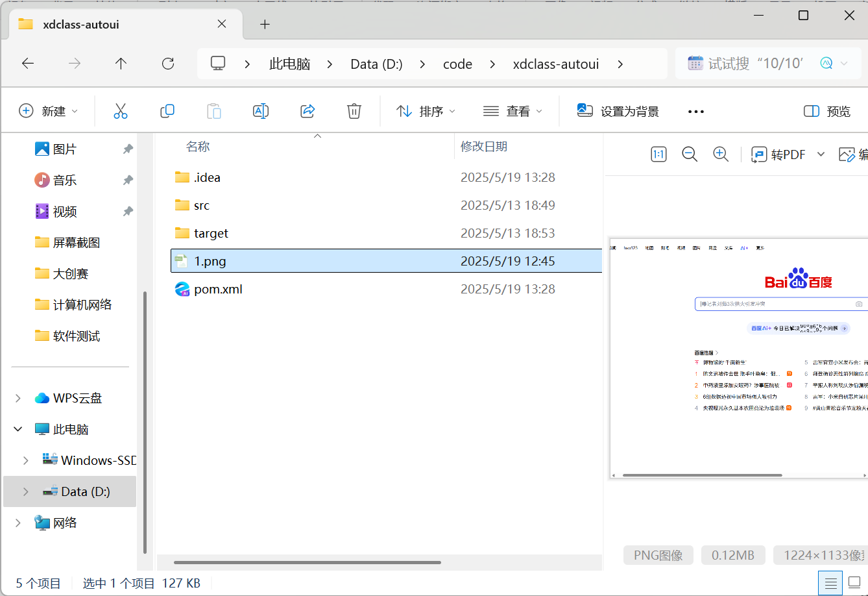Open a new tab with plus button
This screenshot has width=868, height=596.
tap(265, 25)
